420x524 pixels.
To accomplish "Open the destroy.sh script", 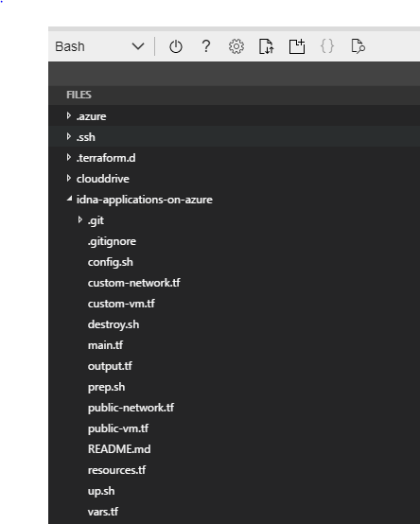I will coord(114,324).
